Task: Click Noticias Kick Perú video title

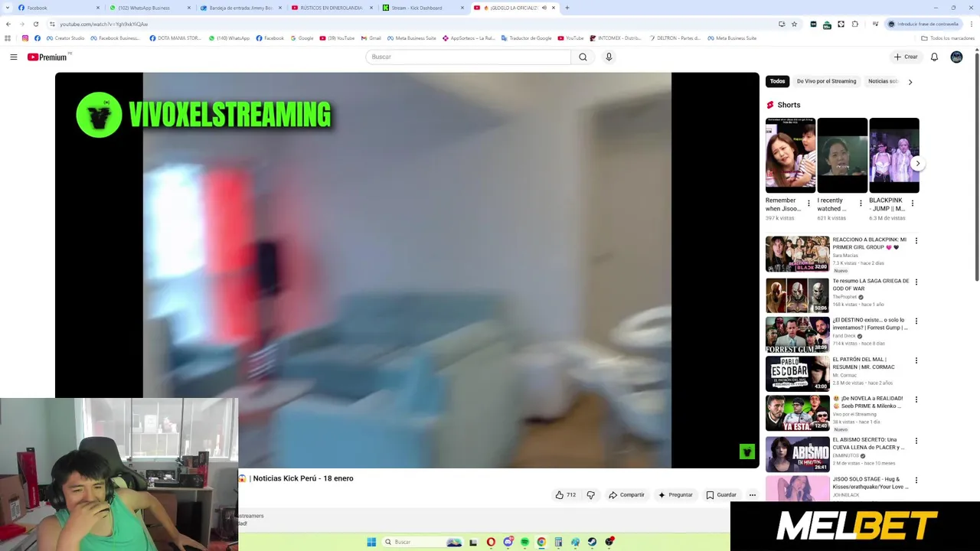Action: click(296, 478)
